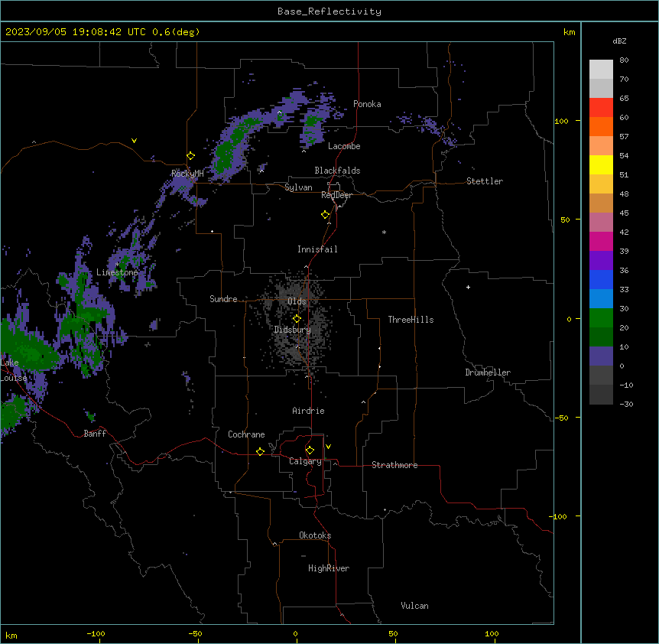This screenshot has height=644, width=659.
Task: Click the dark green 10-20 dBZ swatch
Action: pos(601,337)
